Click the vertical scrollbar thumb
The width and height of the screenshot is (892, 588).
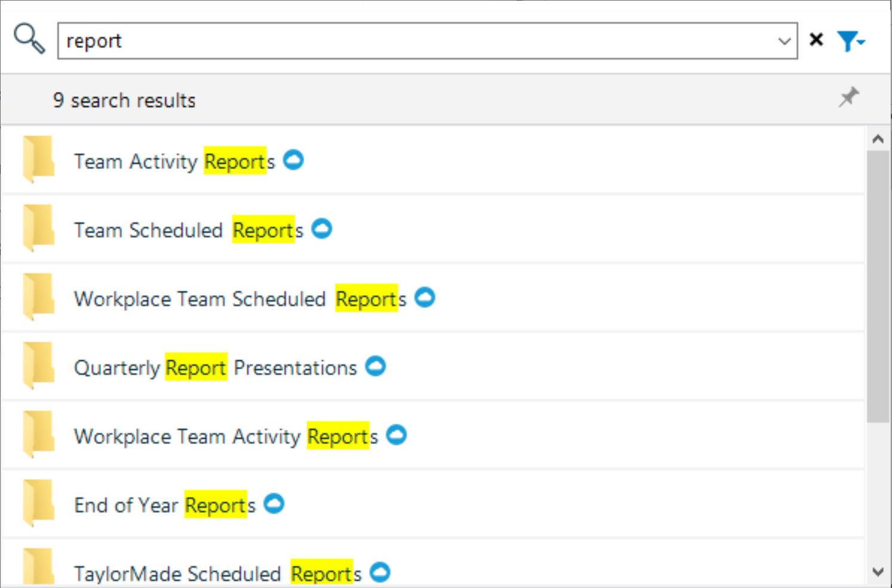click(x=878, y=287)
